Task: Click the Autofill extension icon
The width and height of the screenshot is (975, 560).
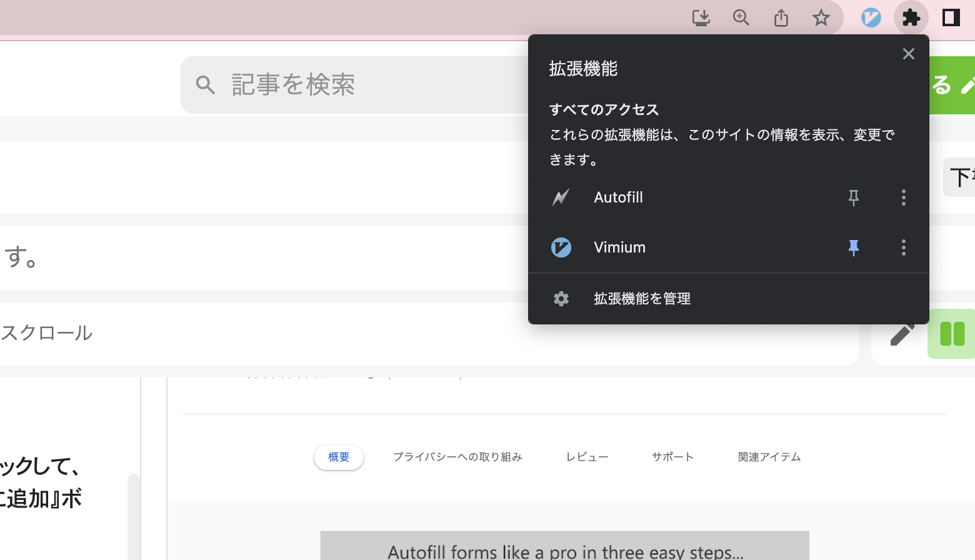Action: (561, 197)
